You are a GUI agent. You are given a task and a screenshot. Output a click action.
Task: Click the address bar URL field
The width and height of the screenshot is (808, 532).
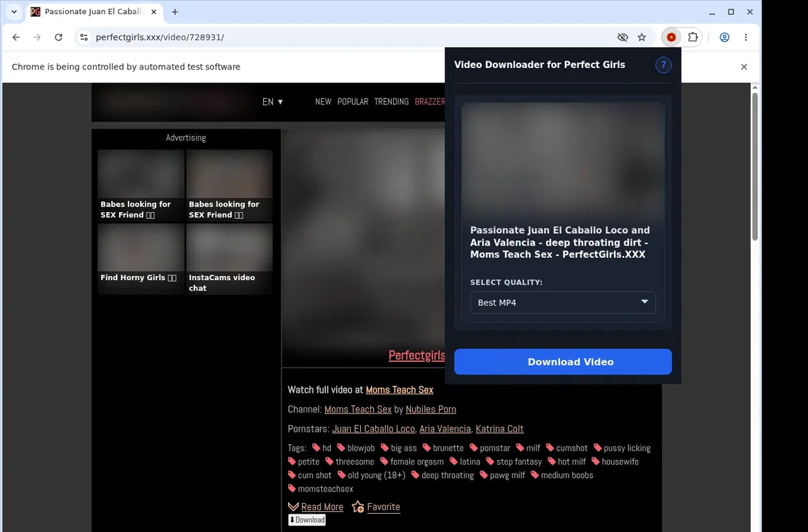point(350,38)
